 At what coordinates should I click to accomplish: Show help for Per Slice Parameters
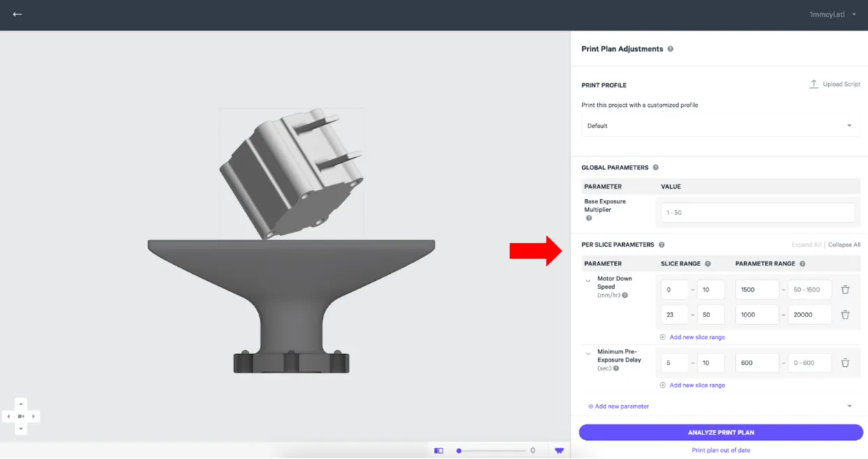[x=661, y=245]
